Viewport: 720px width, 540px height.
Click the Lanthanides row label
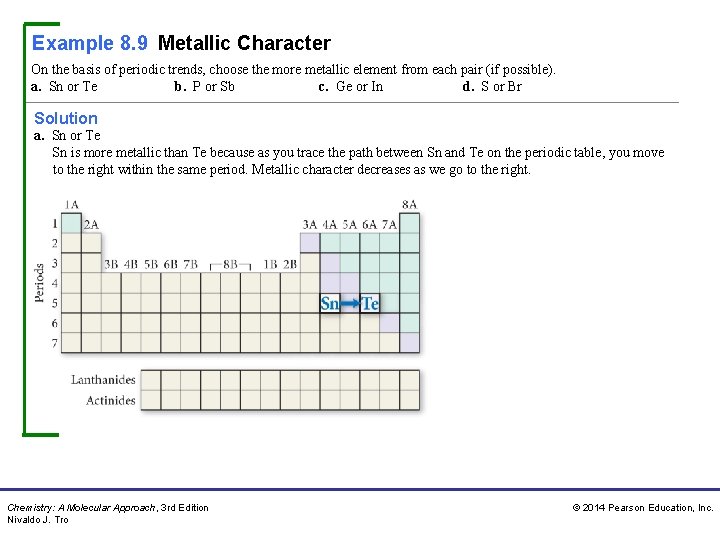pos(103,380)
